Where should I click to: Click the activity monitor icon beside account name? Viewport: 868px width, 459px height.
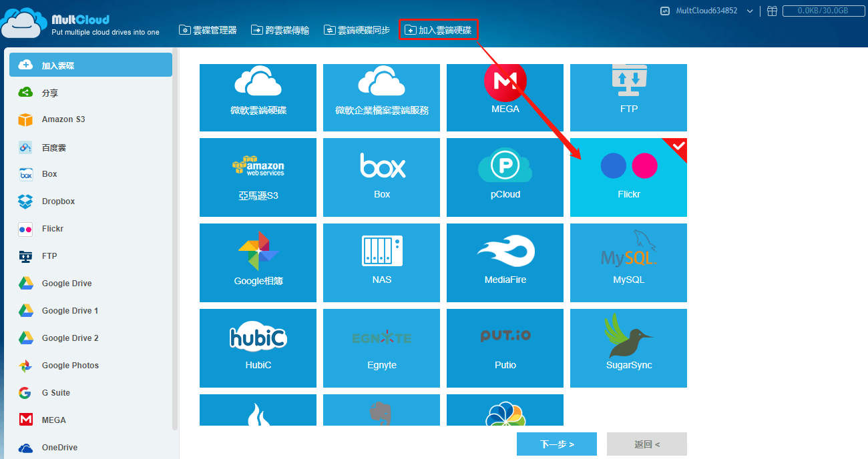[x=665, y=11]
